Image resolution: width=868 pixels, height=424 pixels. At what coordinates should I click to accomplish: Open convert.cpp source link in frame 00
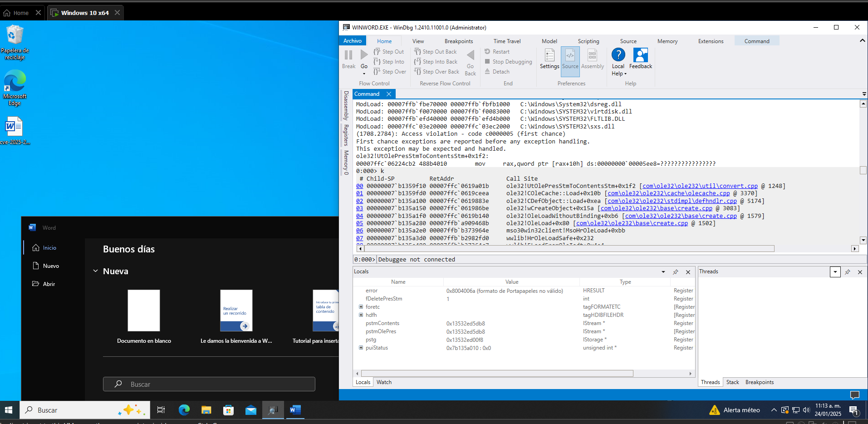(x=700, y=186)
